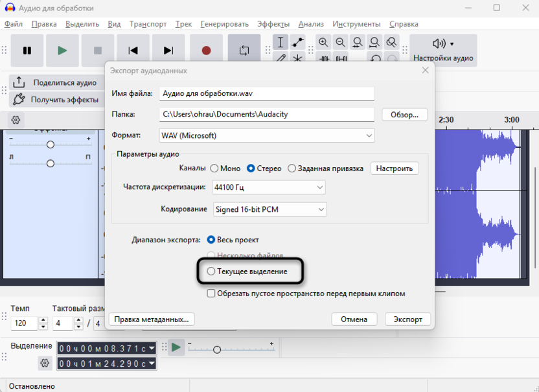
Task: Skip to end of the track
Action: (x=168, y=51)
